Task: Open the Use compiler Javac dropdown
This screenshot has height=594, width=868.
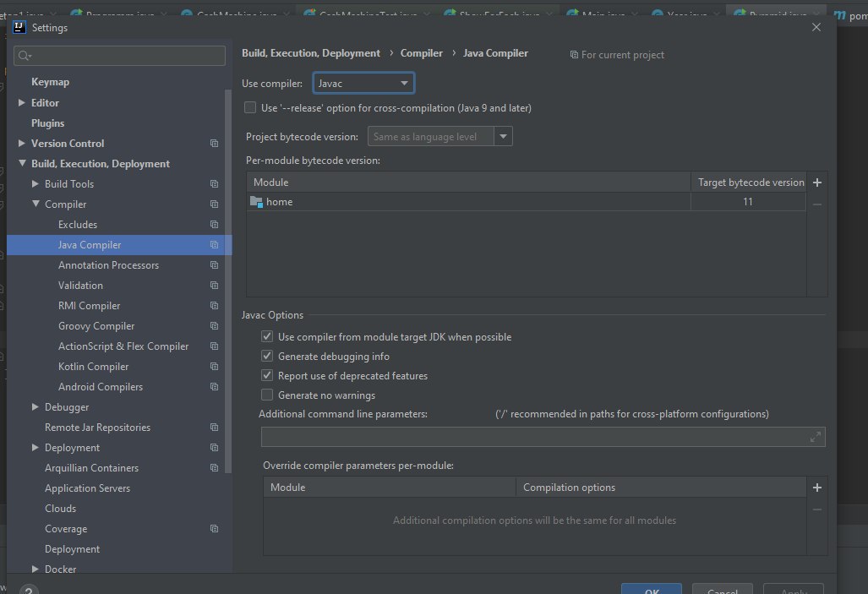Action: coord(363,83)
